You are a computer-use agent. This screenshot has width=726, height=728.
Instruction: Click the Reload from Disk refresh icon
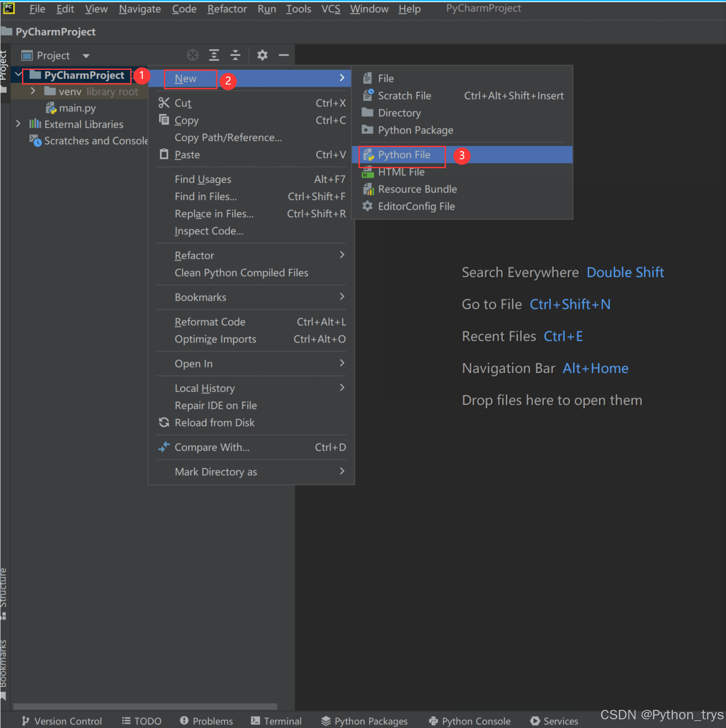click(164, 422)
